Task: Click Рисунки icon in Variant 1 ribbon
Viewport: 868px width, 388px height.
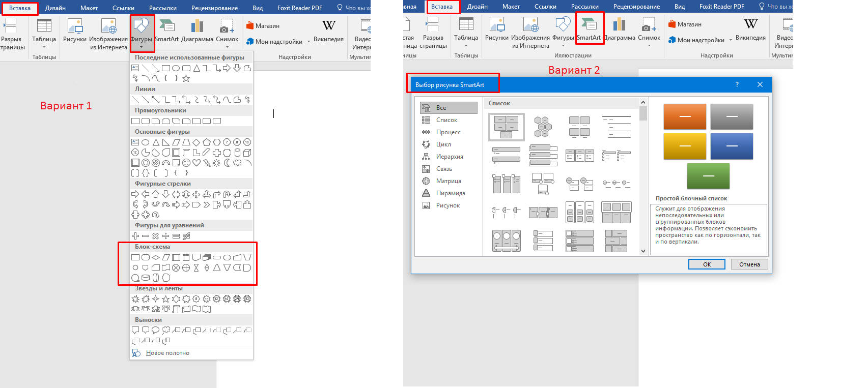Action: click(75, 31)
